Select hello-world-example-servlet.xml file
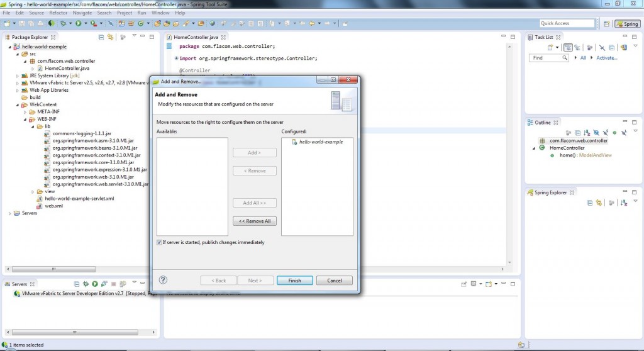The height and width of the screenshot is (351, 644). (x=75, y=199)
